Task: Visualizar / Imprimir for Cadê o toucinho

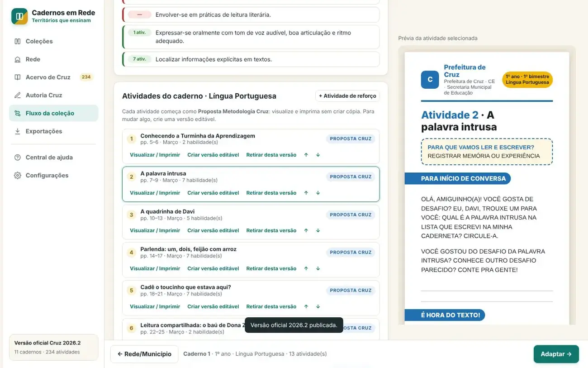Action: 155,306
